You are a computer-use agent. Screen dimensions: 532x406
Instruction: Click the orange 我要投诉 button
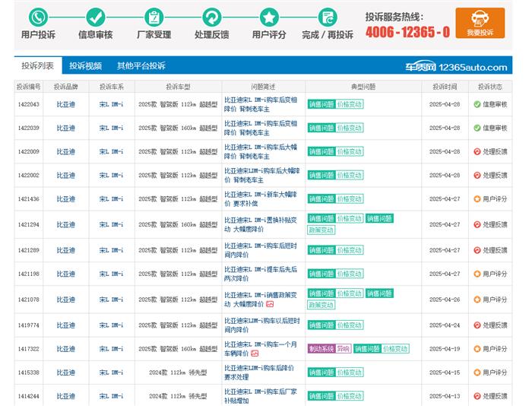pyautogui.click(x=480, y=23)
